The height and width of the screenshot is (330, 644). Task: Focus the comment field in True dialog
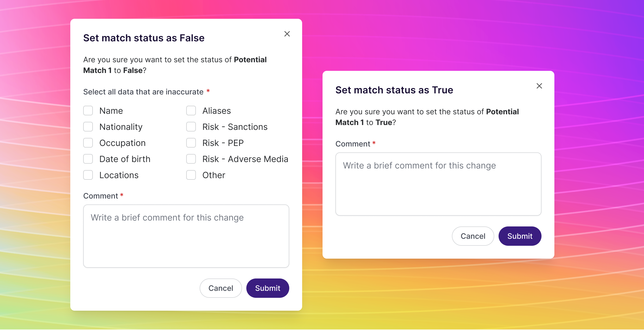pyautogui.click(x=438, y=184)
